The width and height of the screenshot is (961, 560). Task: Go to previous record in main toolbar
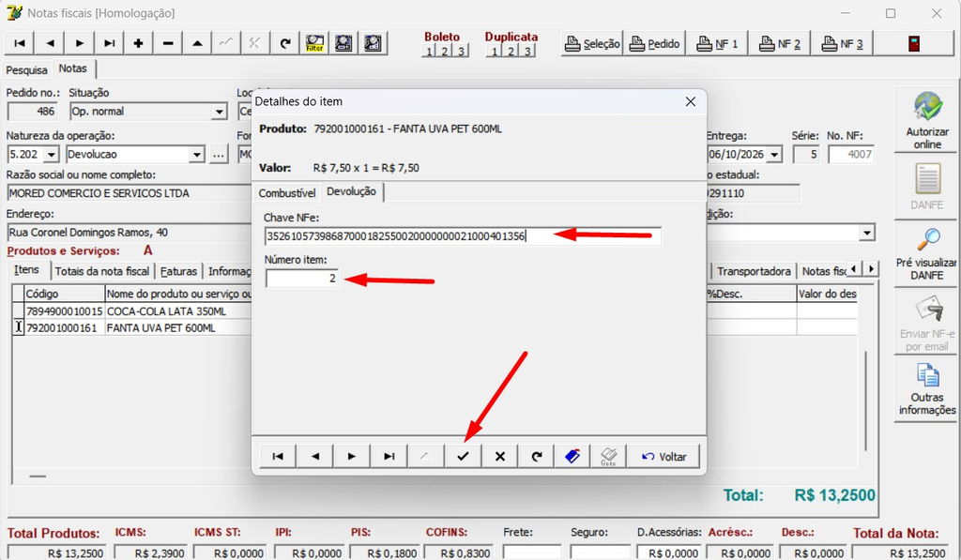click(50, 43)
